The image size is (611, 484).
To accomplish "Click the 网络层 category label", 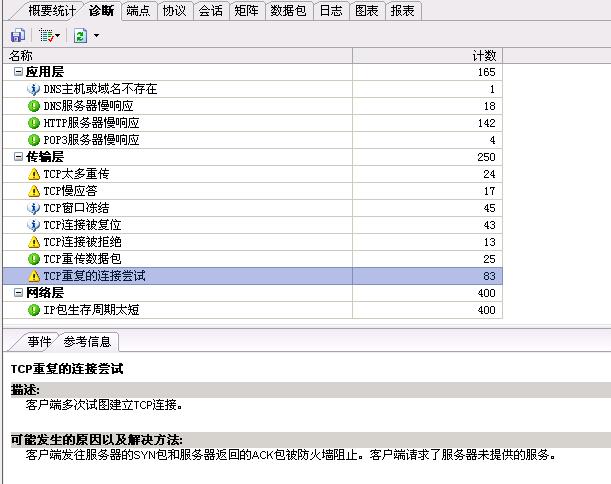I will tap(45, 293).
